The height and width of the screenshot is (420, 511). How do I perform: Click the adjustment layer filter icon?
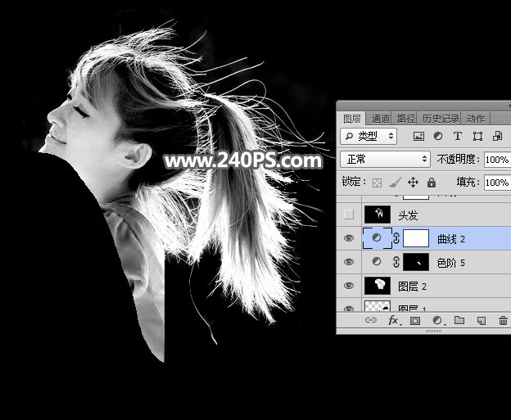point(438,136)
